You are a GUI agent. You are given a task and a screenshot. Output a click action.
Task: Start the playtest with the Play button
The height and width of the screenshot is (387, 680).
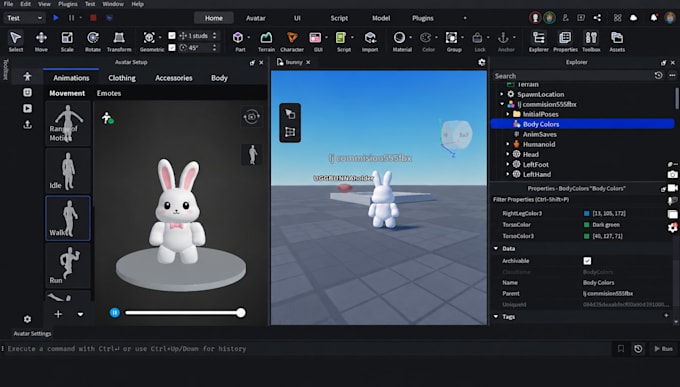56,18
